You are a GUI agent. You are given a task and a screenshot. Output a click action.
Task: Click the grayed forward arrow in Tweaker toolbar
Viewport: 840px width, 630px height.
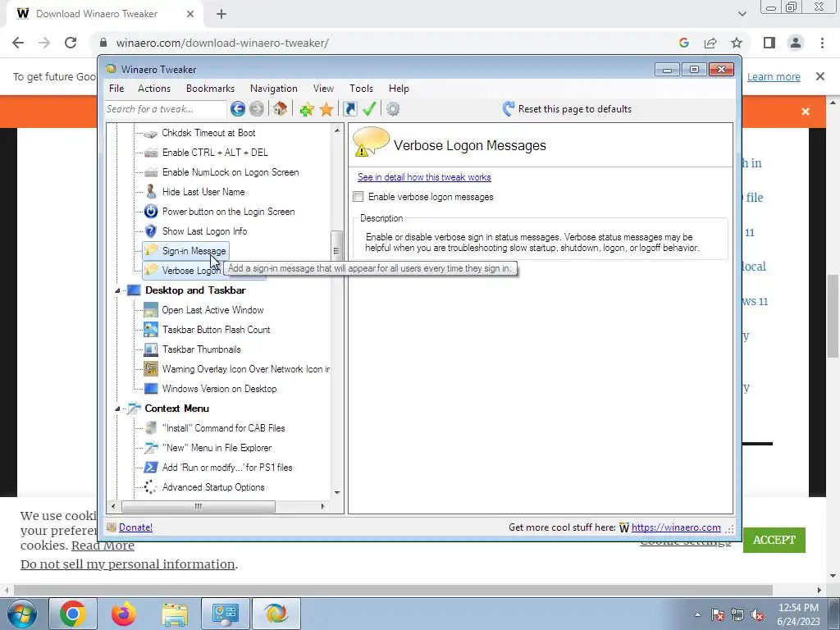click(257, 109)
